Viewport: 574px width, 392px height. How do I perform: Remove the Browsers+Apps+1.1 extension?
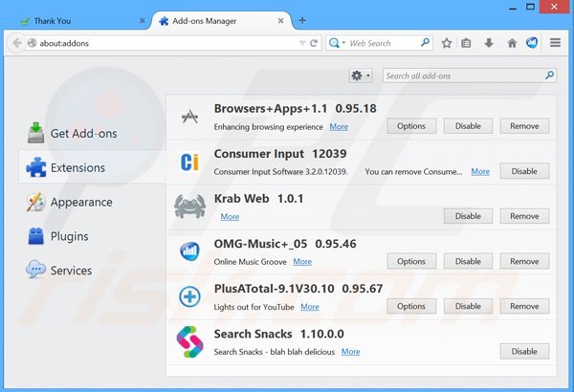point(524,126)
